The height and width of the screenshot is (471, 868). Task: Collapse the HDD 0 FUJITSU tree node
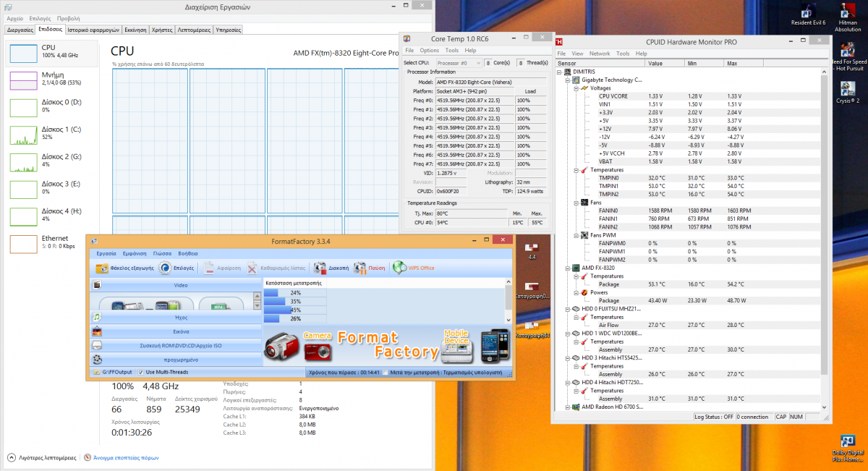[x=567, y=309]
